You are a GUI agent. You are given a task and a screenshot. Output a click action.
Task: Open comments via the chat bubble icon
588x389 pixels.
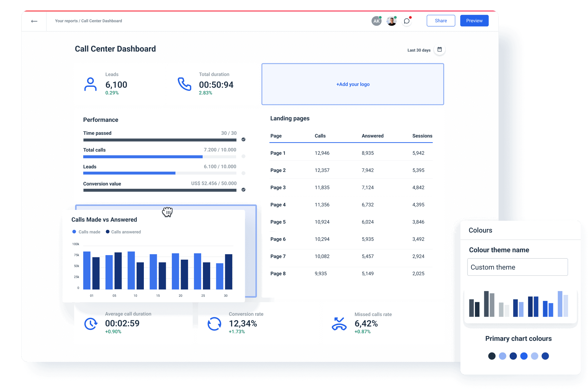coord(406,21)
